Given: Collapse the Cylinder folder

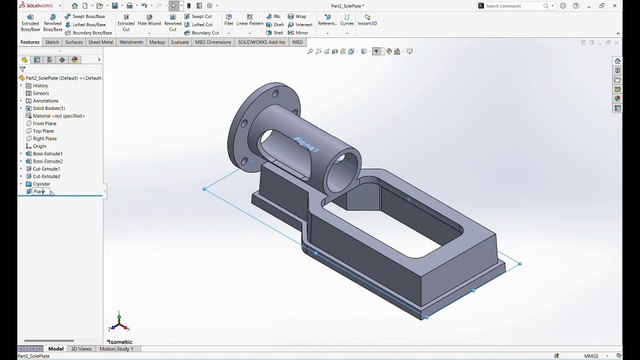Looking at the screenshot, I should click(22, 184).
